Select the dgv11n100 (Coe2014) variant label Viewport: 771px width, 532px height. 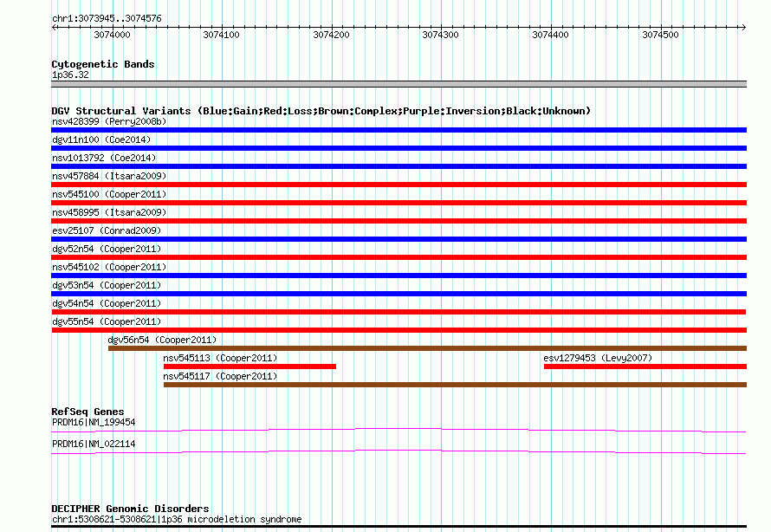(101, 139)
